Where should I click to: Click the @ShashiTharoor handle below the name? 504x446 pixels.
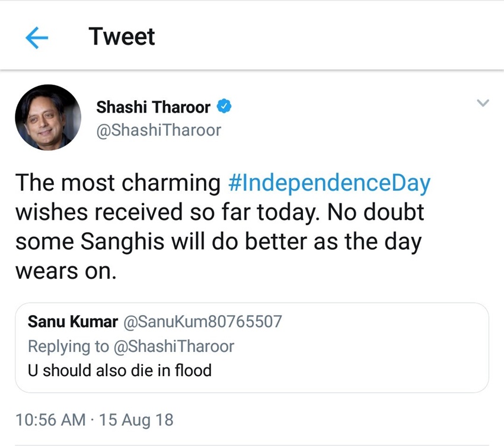click(x=158, y=130)
